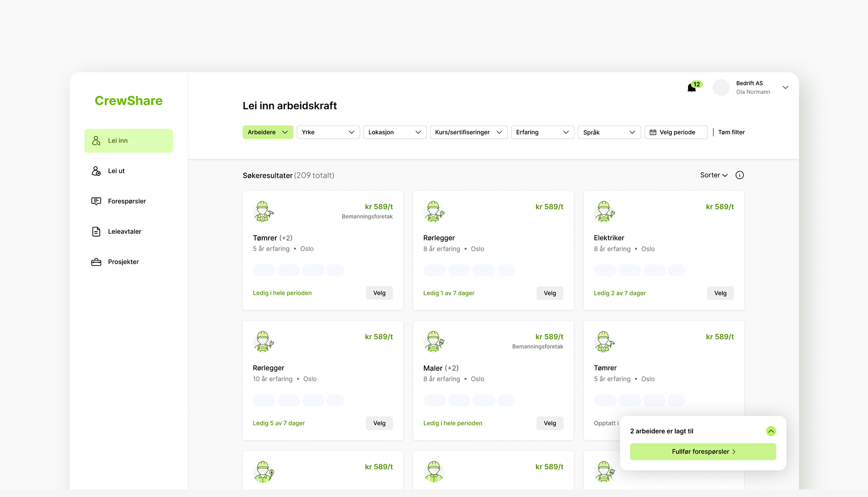Screen dimensions: 868x497
Task: Collapse the added workers popup chevron
Action: point(771,431)
